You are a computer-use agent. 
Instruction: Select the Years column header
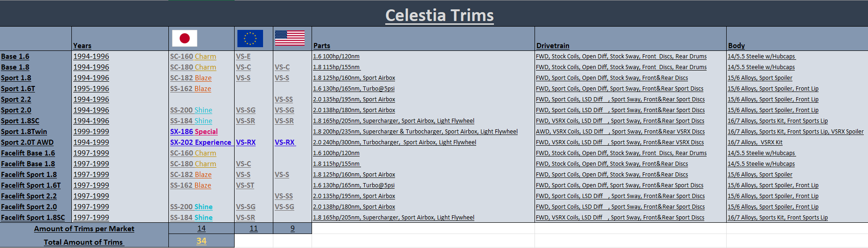click(82, 46)
